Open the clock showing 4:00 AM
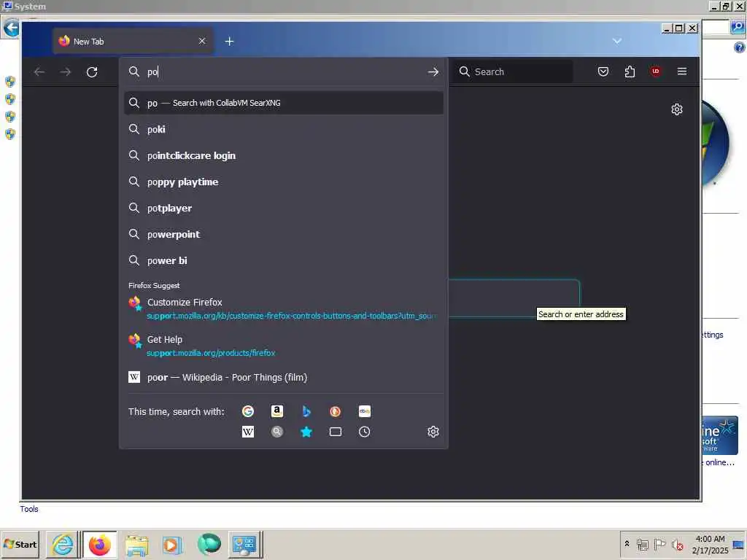 pos(710,544)
